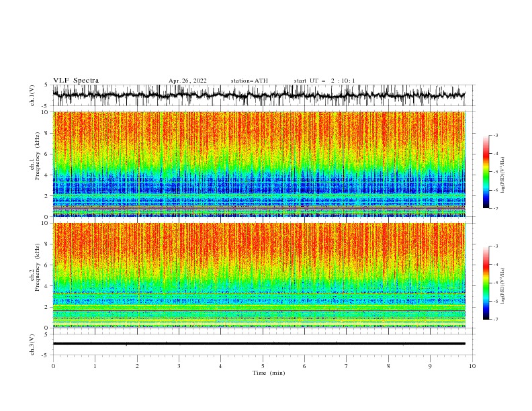Click the log(PSD) label beside ch.2 color bar
Screen dimensions: 532x411
(502, 286)
